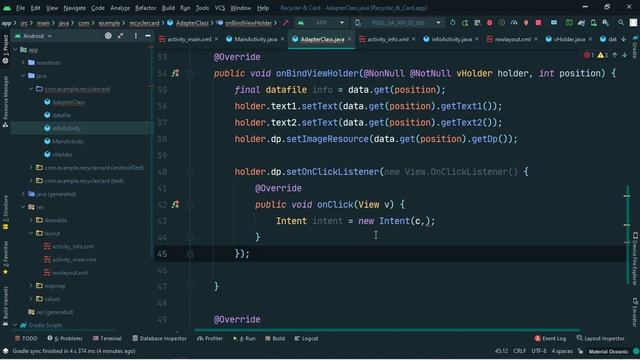Image resolution: width=640 pixels, height=360 pixels.
Task: Open the AVD Manager phone icon
Action: click(x=593, y=23)
